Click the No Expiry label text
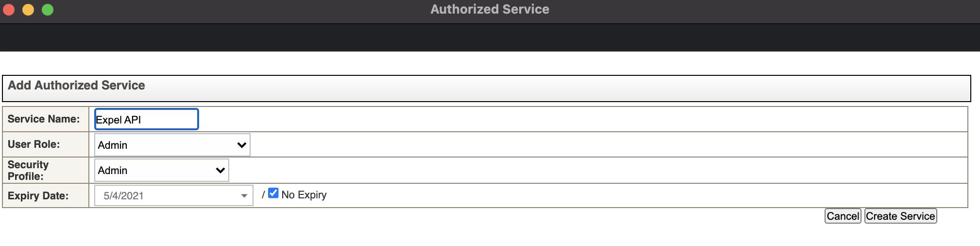This screenshot has width=980, height=246. tap(304, 195)
